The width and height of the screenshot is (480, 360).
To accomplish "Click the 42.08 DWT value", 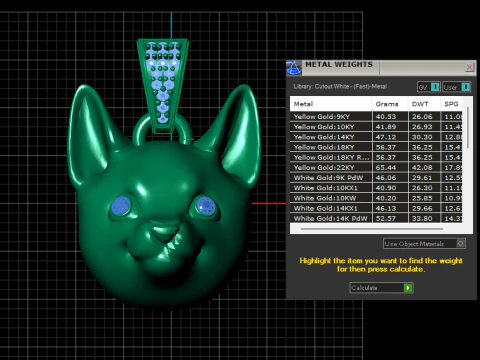I will 422,168.
